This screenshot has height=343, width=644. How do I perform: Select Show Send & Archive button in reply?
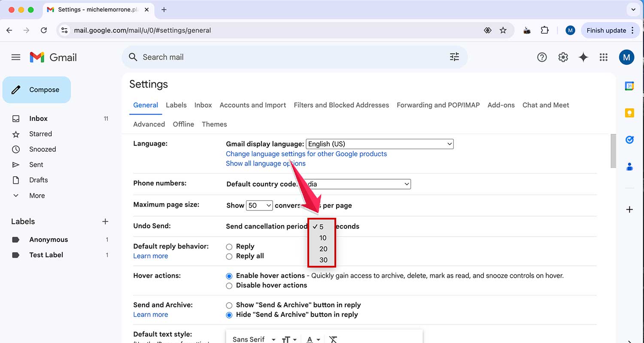tap(229, 305)
